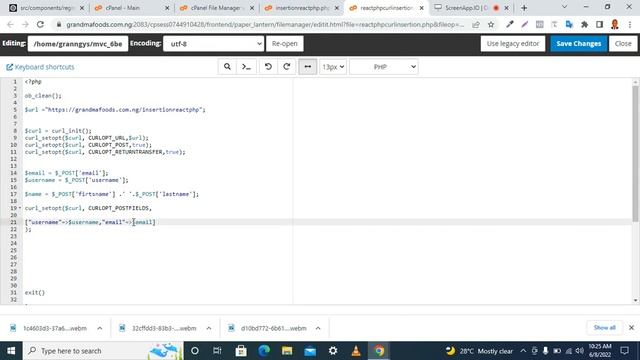
Task: Close the downloads bar
Action: coord(631,328)
